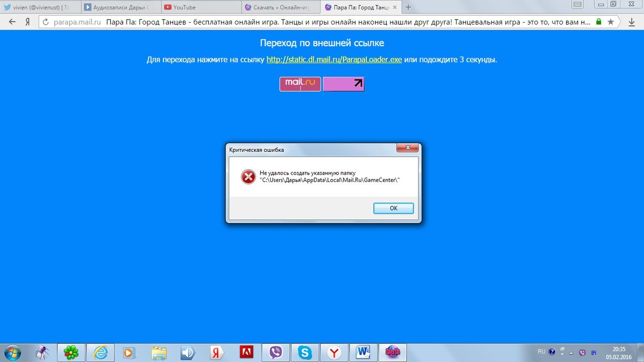Switch to the Аудиозаписи Дарьи tab
644x362 pixels.
tap(121, 8)
